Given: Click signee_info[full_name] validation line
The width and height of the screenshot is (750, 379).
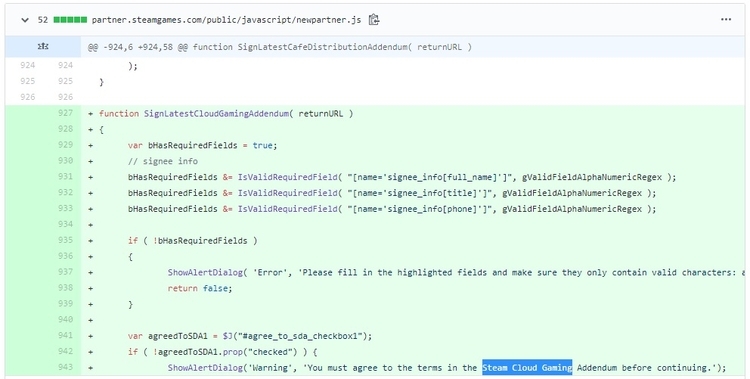Looking at the screenshot, I should coord(402,178).
